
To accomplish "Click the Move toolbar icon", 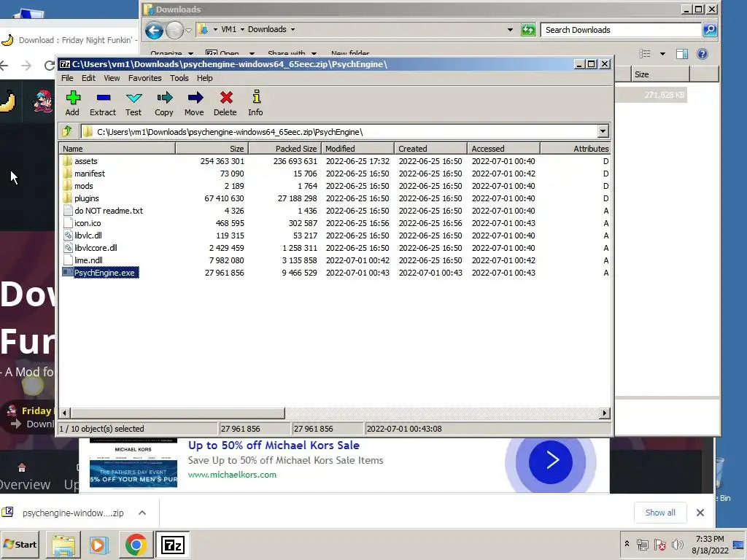I will 194,103.
